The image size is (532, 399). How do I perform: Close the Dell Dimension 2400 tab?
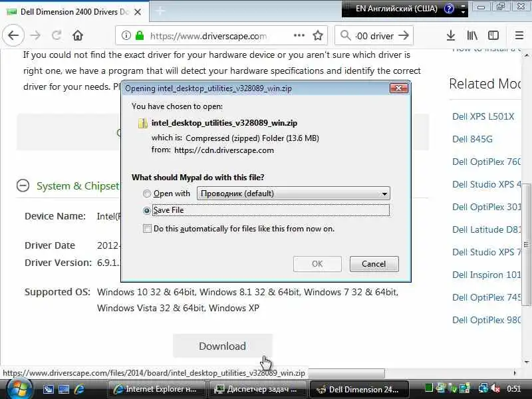(138, 12)
